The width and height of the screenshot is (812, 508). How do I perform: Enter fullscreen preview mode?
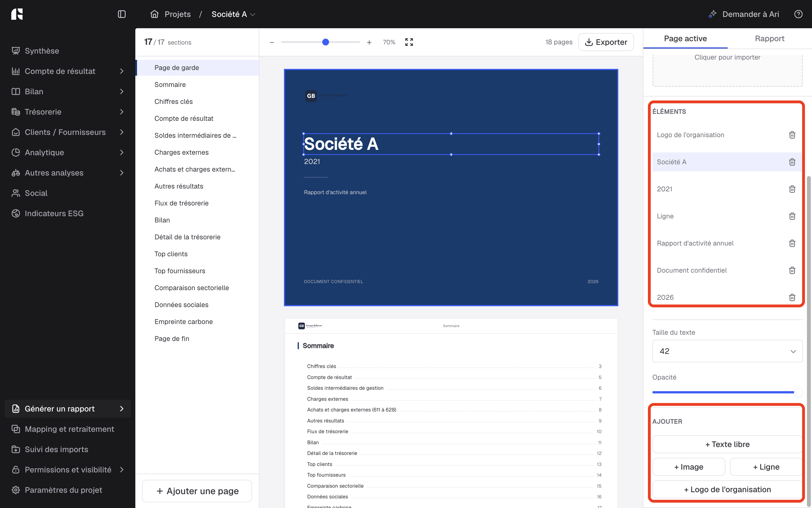tap(409, 42)
